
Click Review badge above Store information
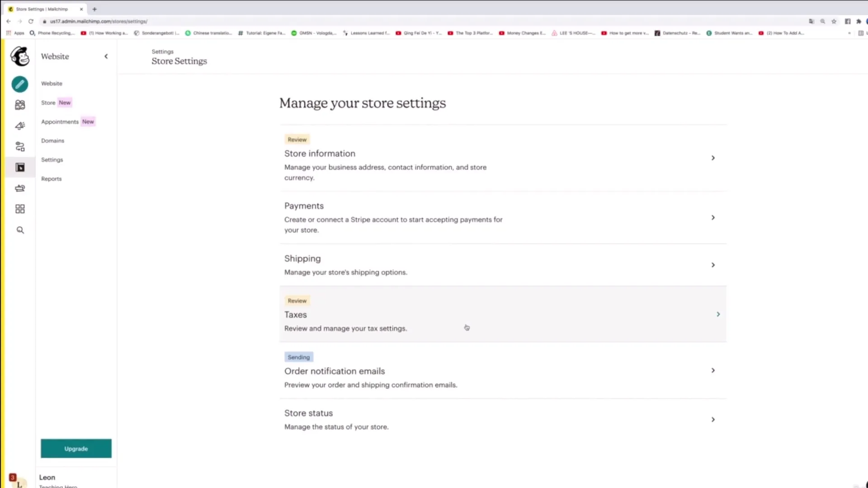coord(297,140)
